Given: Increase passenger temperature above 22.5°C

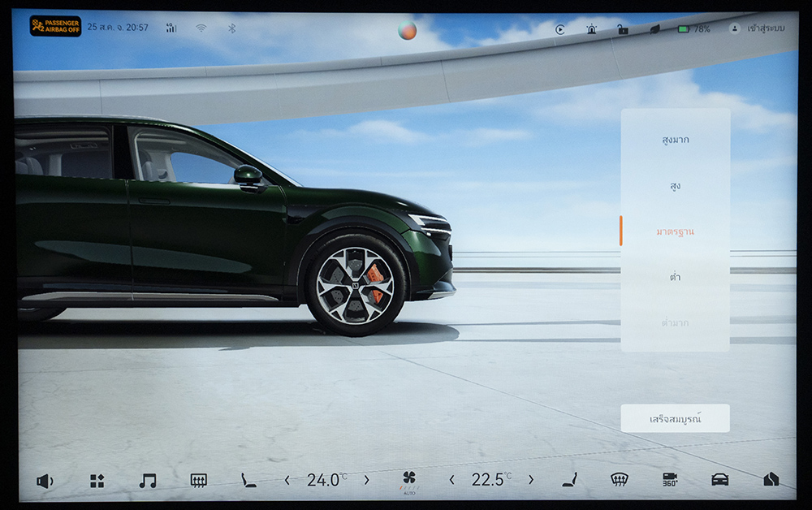Looking at the screenshot, I should coord(531,481).
